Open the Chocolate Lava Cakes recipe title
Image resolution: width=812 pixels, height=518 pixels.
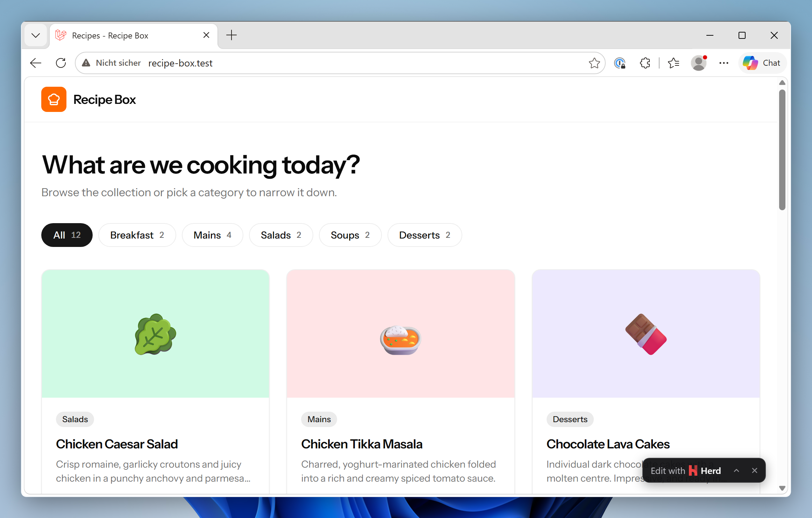click(x=608, y=444)
